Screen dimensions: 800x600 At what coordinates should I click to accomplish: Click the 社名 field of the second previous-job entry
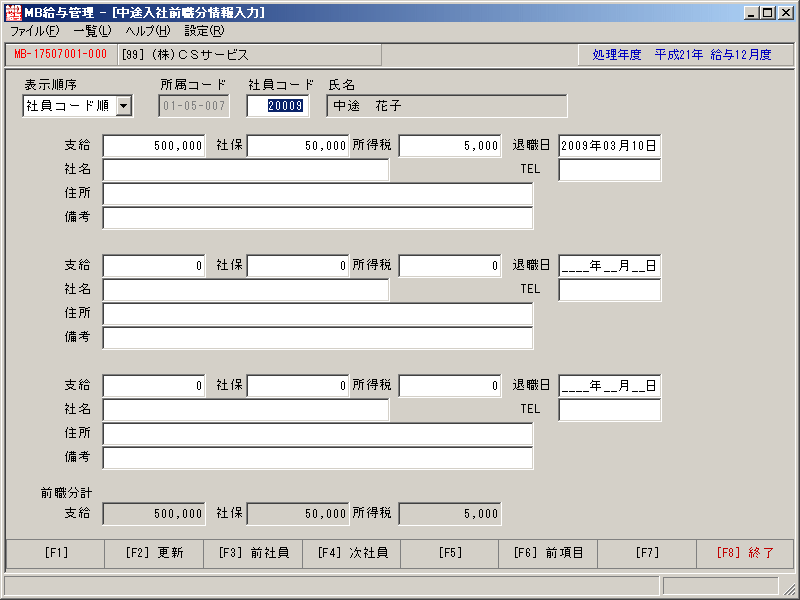click(246, 290)
